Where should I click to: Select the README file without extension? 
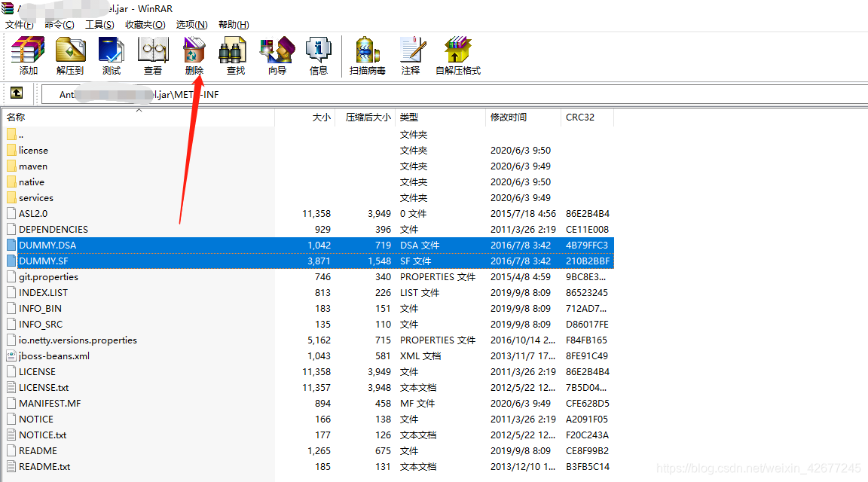pos(38,451)
